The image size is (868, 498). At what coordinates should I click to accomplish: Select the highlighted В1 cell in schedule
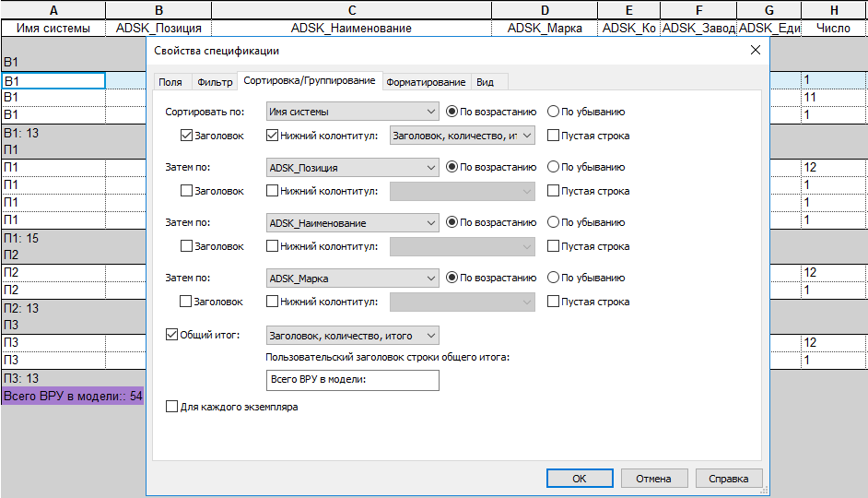click(53, 81)
